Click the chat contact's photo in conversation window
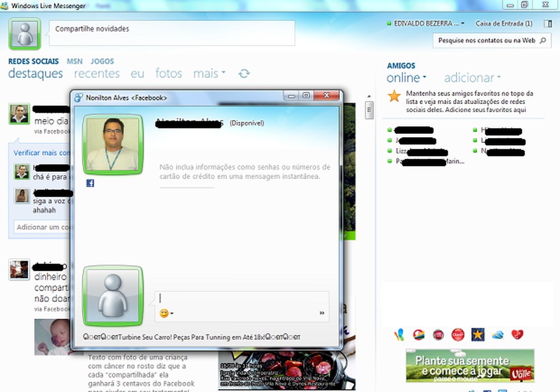560x392 pixels. (113, 145)
